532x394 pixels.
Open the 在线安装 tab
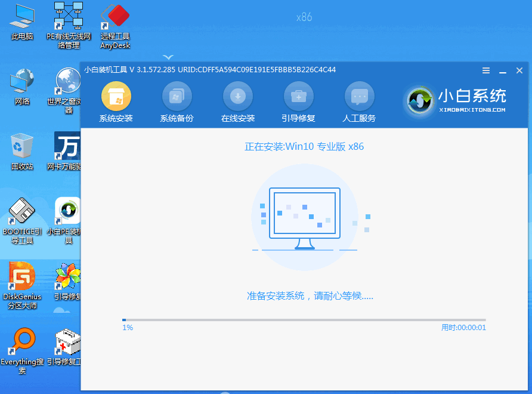coord(238,102)
